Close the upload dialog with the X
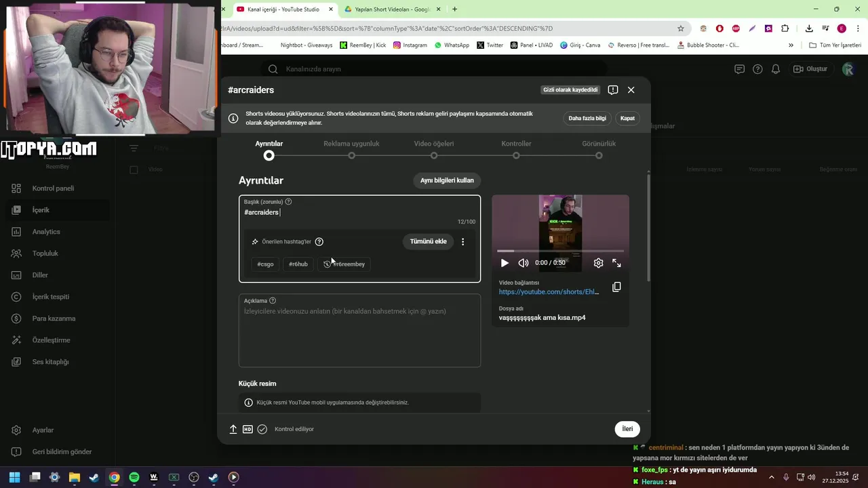This screenshot has width=868, height=488. coord(631,90)
